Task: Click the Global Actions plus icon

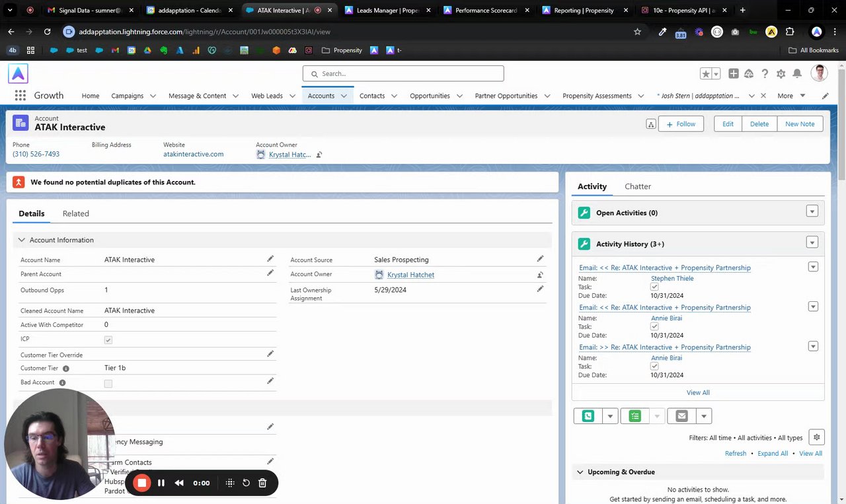Action: point(734,74)
